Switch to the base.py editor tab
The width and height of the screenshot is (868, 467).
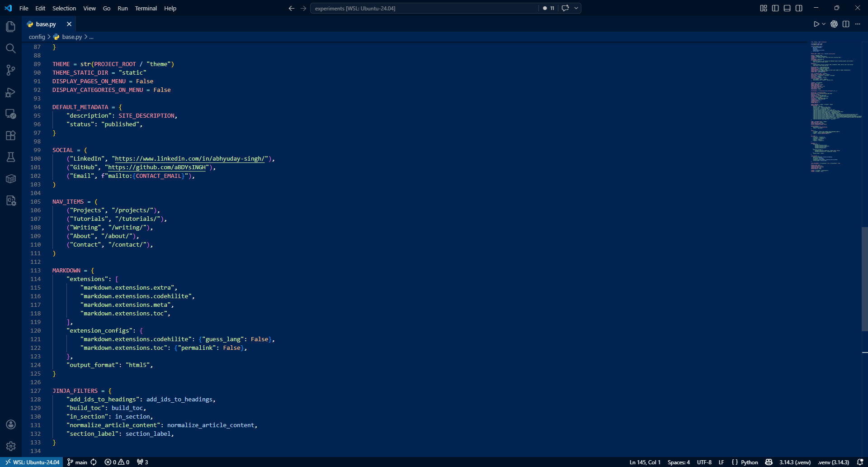coord(45,24)
